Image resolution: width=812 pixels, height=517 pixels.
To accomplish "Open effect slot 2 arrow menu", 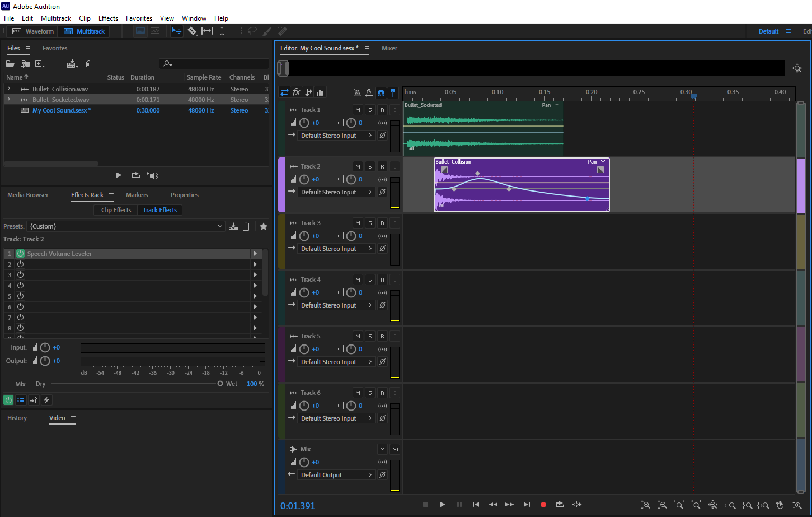I will pos(255,264).
